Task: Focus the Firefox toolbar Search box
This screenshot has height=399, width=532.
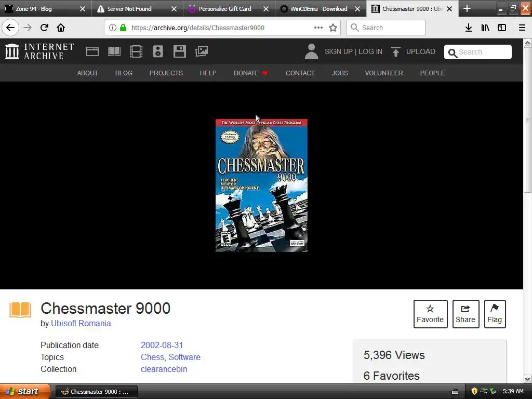Action: [x=385, y=28]
